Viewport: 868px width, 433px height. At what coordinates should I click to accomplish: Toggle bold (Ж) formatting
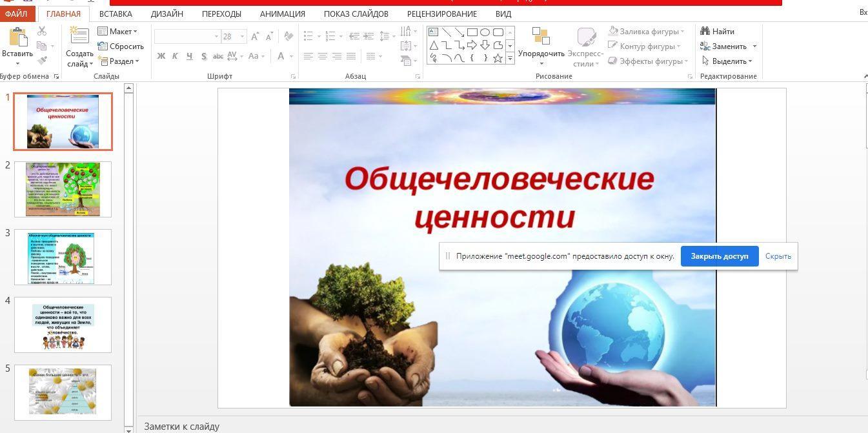161,56
